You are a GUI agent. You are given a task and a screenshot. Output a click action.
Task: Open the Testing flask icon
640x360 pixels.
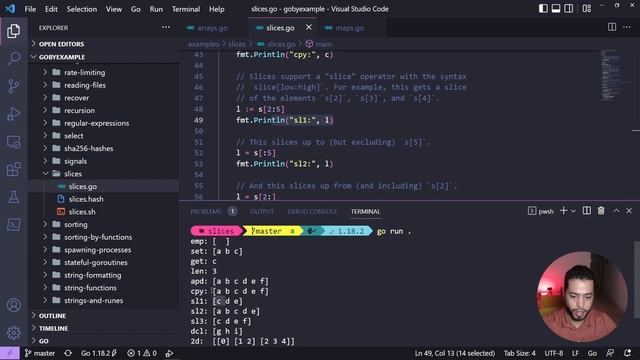pyautogui.click(x=13, y=197)
